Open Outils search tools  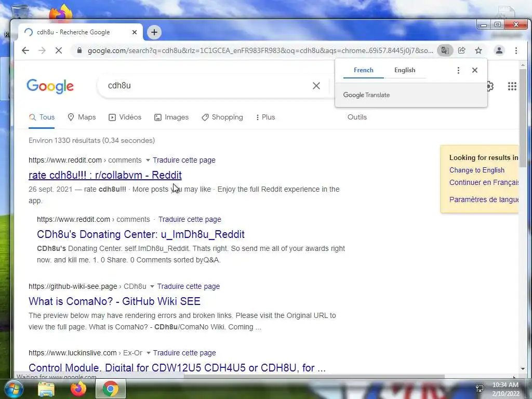[x=357, y=117]
